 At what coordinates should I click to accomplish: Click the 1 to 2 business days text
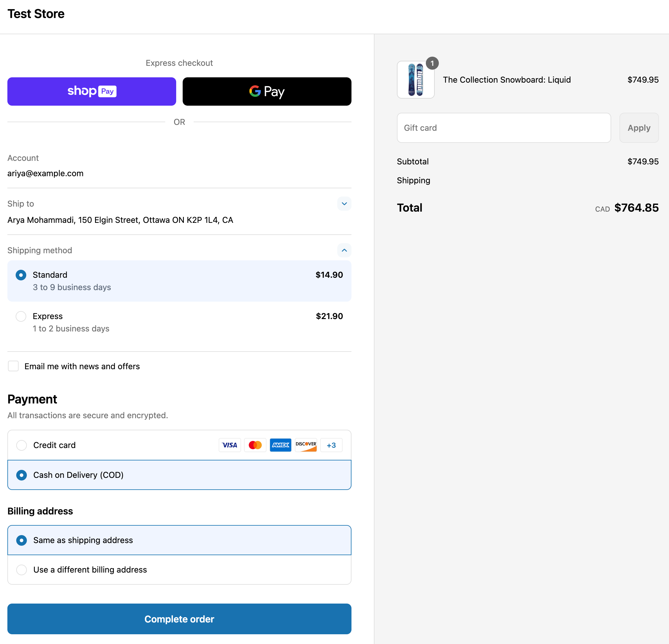[x=71, y=329]
